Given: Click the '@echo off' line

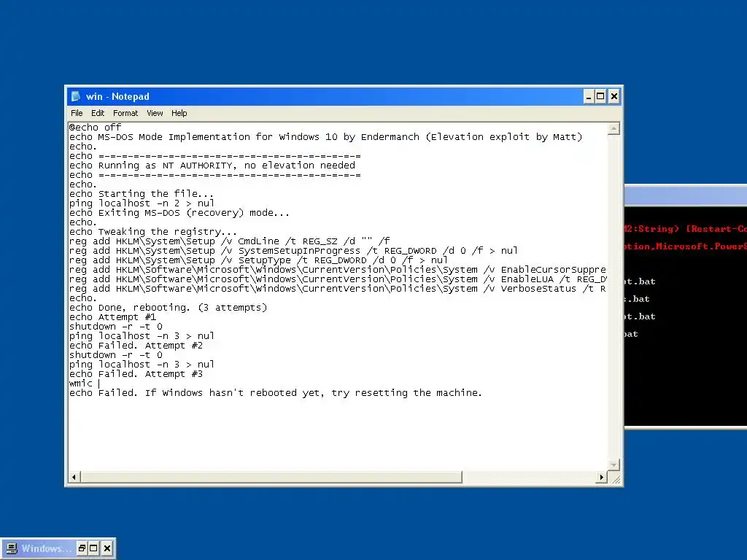Looking at the screenshot, I should pyautogui.click(x=96, y=127).
